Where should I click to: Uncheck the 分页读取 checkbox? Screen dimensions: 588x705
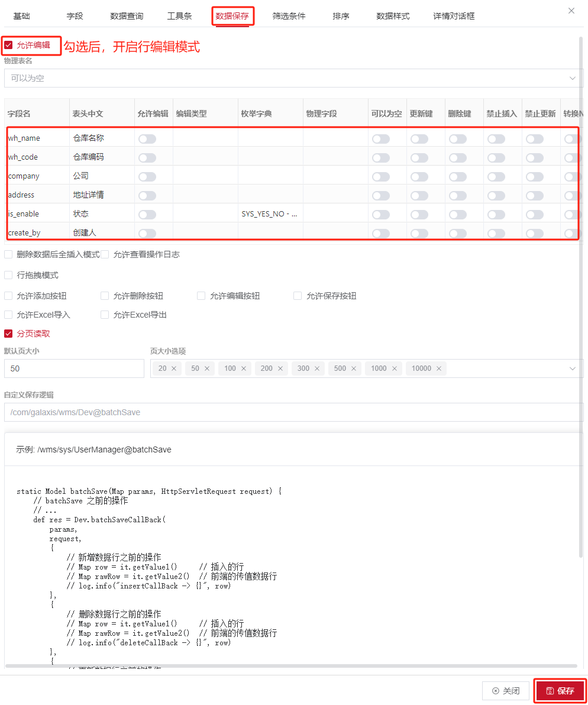(8, 334)
